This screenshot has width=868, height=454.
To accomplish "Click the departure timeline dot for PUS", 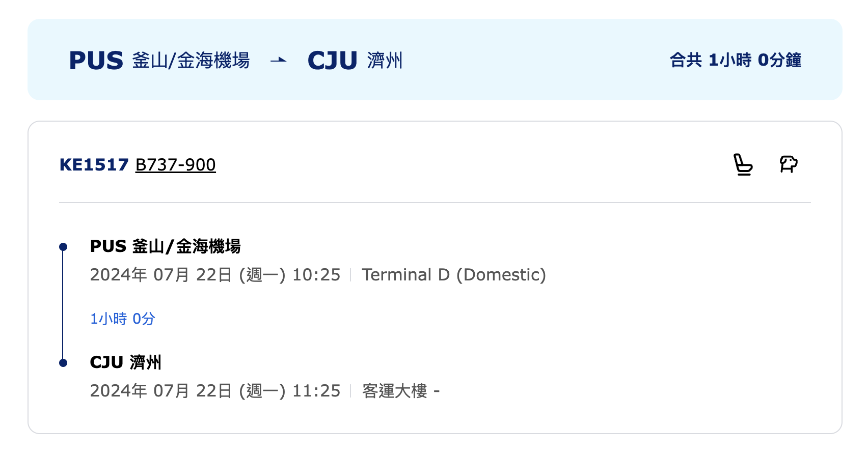I will pyautogui.click(x=63, y=247).
